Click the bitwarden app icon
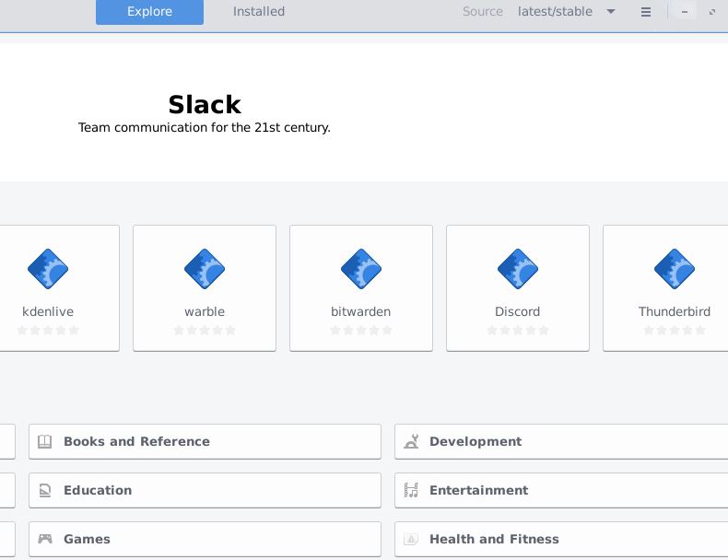This screenshot has width=728, height=560. coord(361,270)
